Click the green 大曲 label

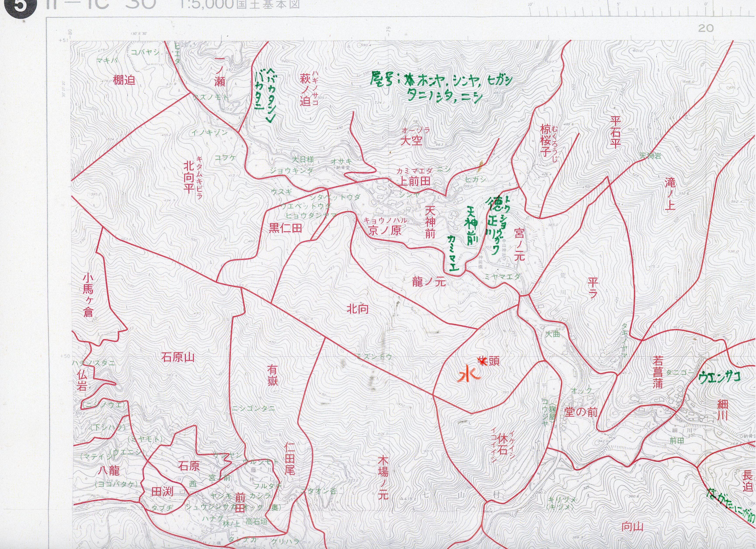(552, 334)
